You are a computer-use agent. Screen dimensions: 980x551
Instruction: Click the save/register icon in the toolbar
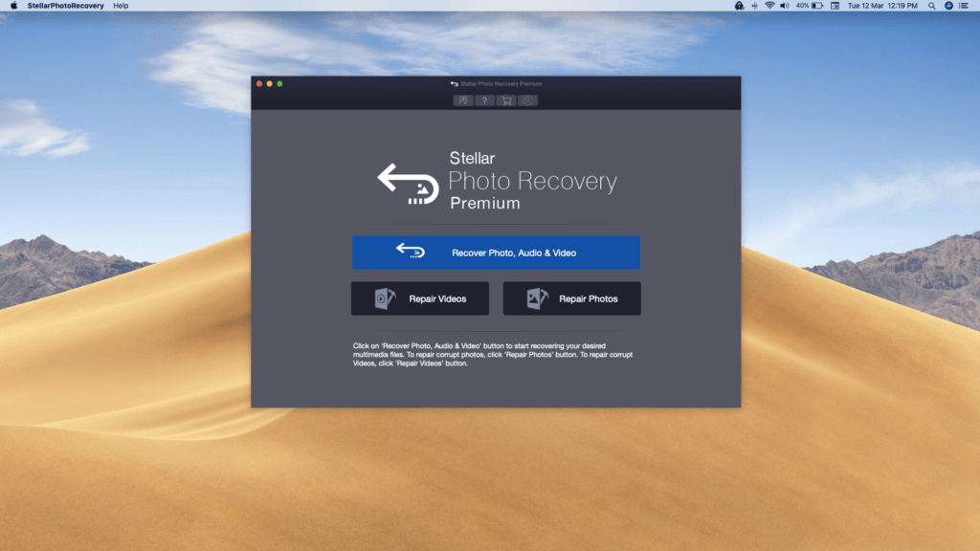[x=462, y=100]
